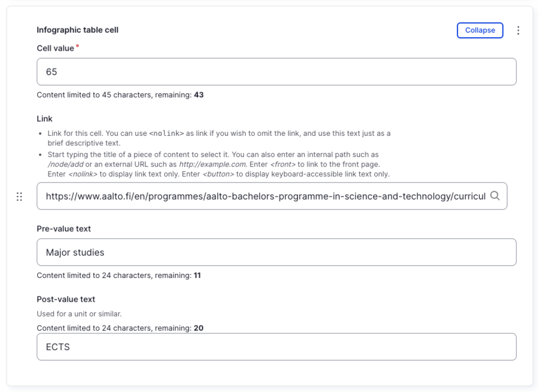Click the six-dot drag handle icon
539x392 pixels.
20,197
